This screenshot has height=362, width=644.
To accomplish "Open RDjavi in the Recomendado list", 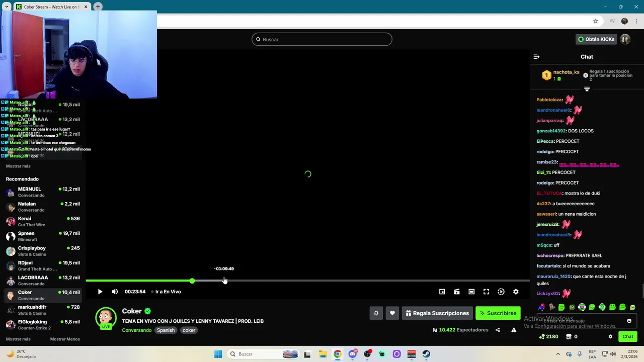I will [43, 265].
